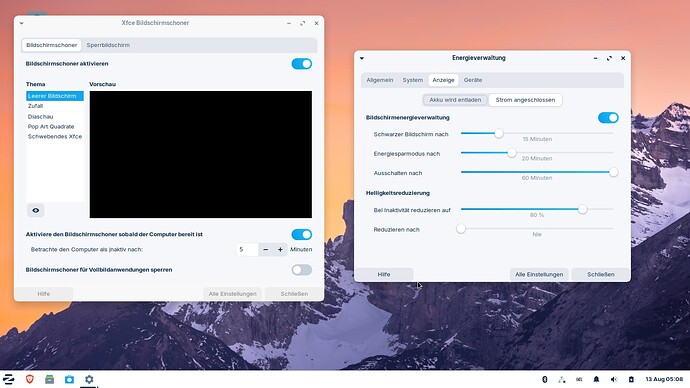Open the file manager taskbar icon

pyautogui.click(x=49, y=379)
